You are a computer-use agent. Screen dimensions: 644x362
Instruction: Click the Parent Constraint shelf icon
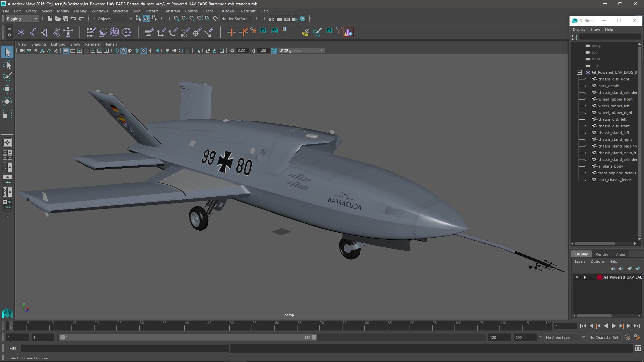149,32
